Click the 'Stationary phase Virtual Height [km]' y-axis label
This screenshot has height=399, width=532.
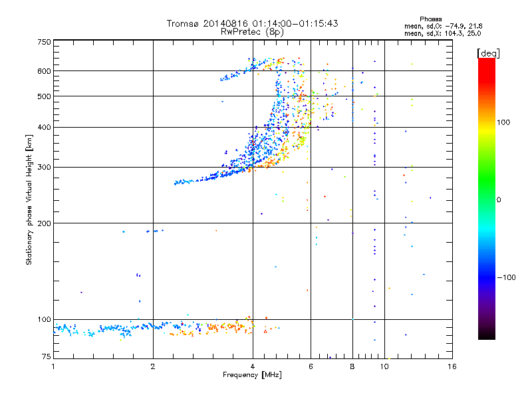coord(29,199)
